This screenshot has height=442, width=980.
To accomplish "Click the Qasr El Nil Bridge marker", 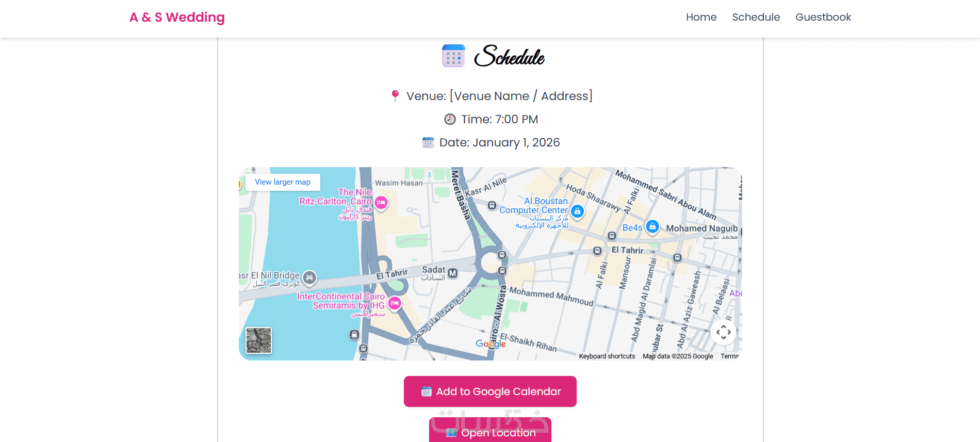I will coord(309,277).
